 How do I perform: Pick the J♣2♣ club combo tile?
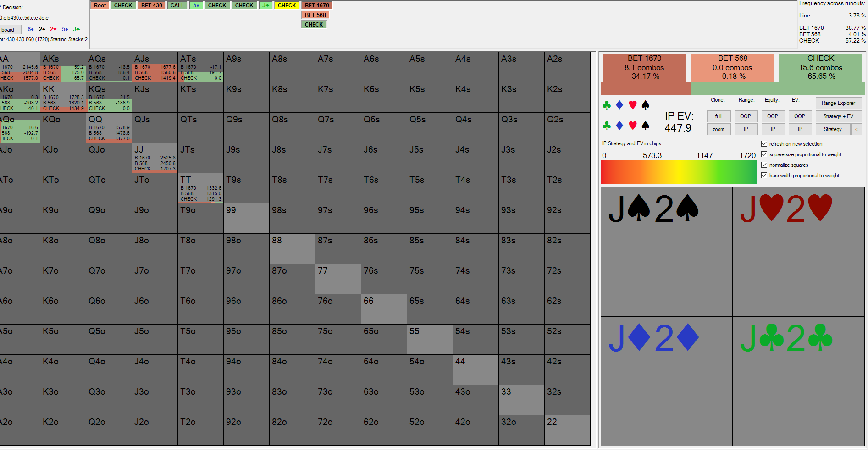tap(798, 381)
